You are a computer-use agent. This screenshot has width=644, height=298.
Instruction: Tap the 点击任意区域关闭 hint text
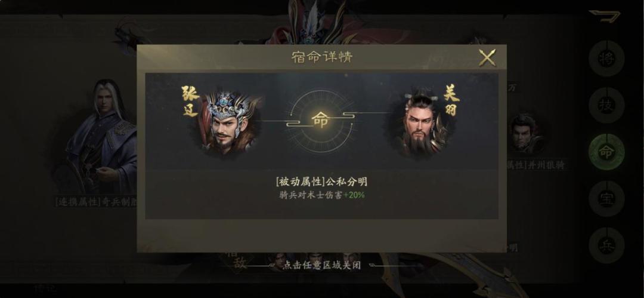tap(322, 266)
